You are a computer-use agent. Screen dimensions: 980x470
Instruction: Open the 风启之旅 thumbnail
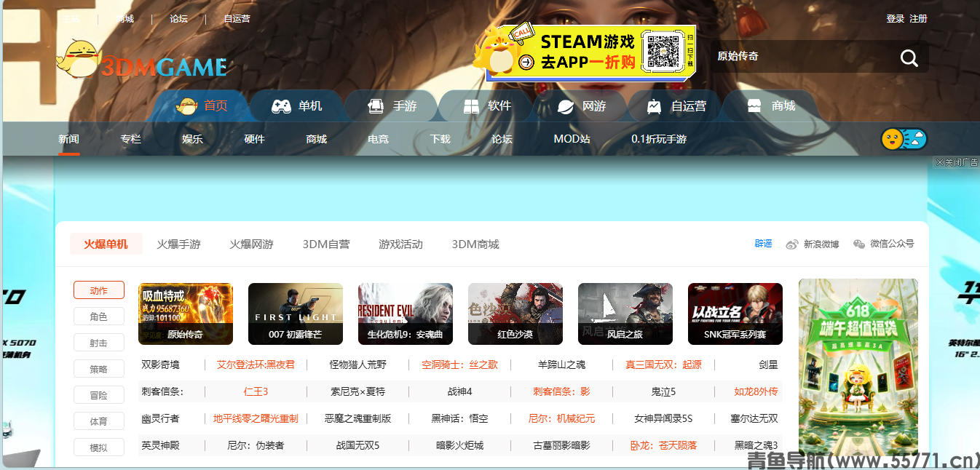625,314
